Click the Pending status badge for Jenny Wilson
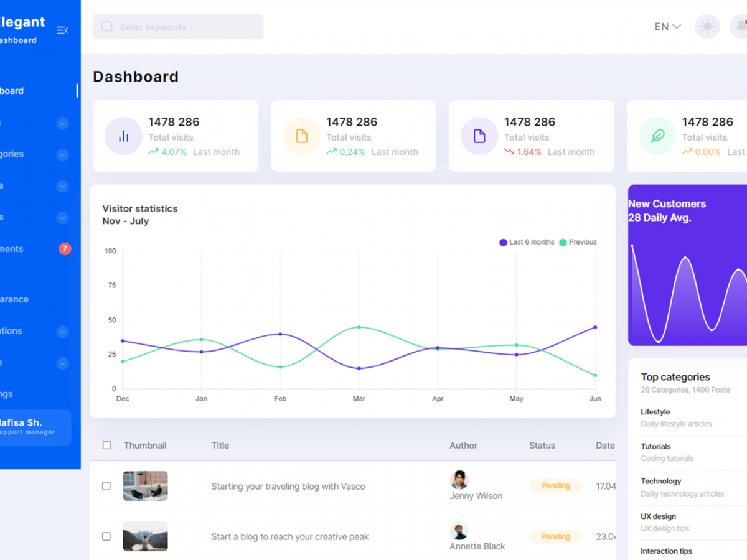747x560 pixels. 555,486
